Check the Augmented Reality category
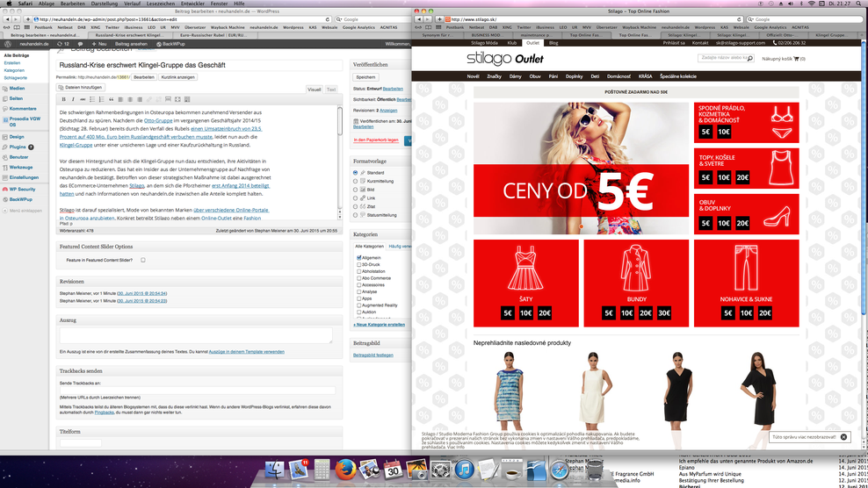This screenshot has width=868, height=488. coord(358,305)
